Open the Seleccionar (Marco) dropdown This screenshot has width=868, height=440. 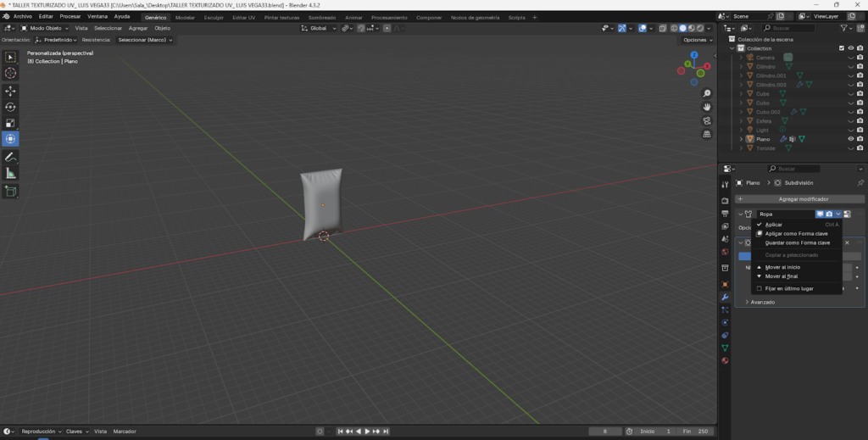(x=144, y=40)
